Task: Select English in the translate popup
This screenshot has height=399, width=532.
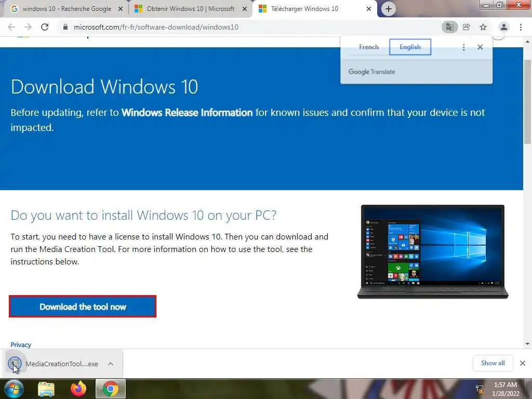Action: coord(410,47)
